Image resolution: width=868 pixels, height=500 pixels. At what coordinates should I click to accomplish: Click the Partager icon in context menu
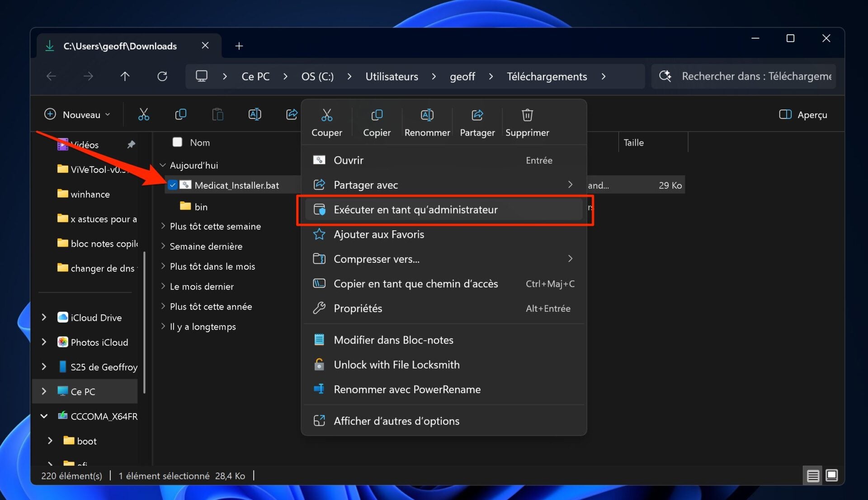point(477,115)
